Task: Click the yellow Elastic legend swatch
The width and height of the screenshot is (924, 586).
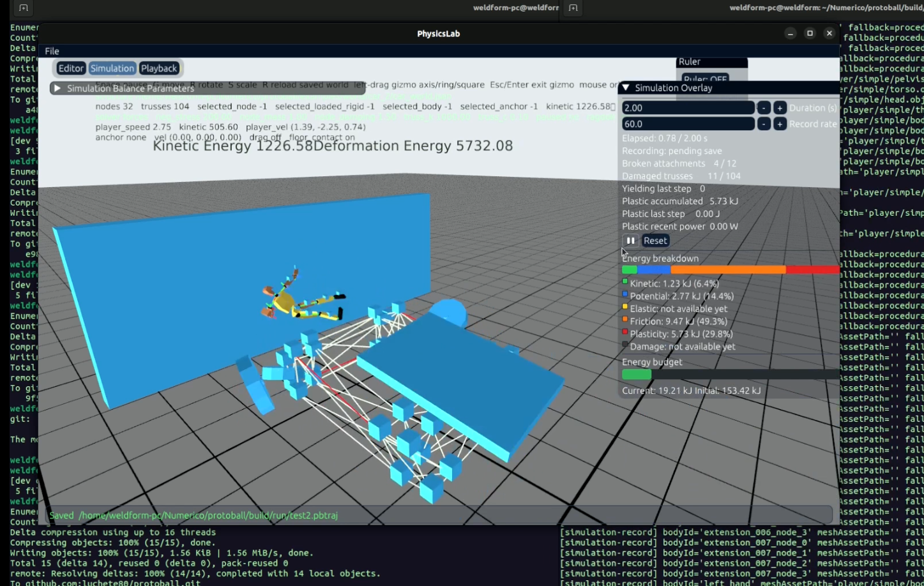Action: [x=625, y=307]
